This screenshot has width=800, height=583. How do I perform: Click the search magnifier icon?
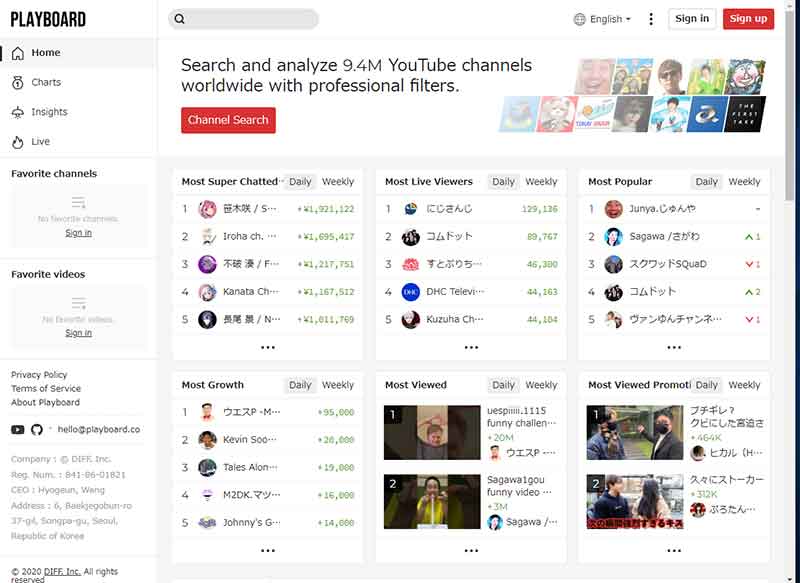180,19
